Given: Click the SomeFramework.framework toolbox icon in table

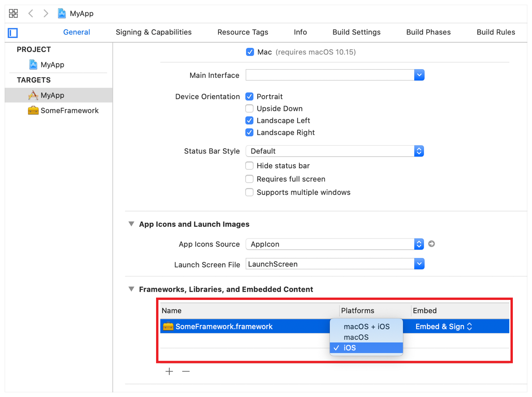Looking at the screenshot, I should point(168,326).
